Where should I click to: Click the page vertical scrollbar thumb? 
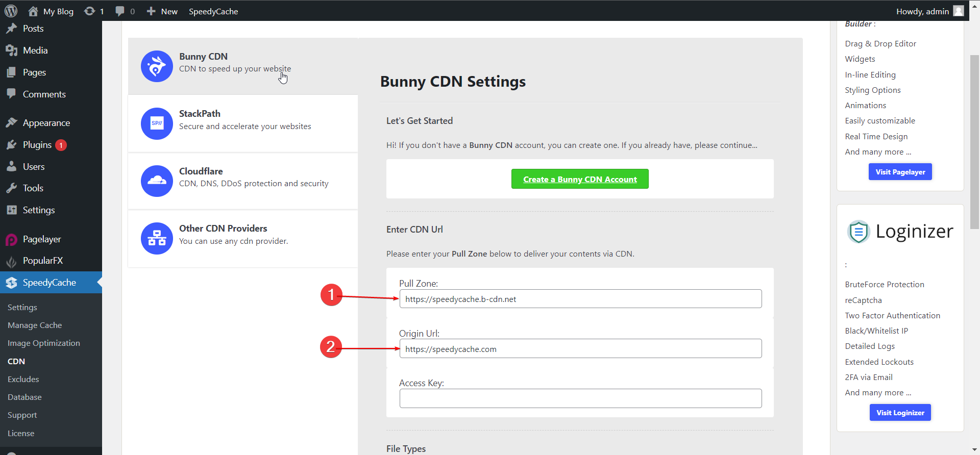[x=974, y=142]
